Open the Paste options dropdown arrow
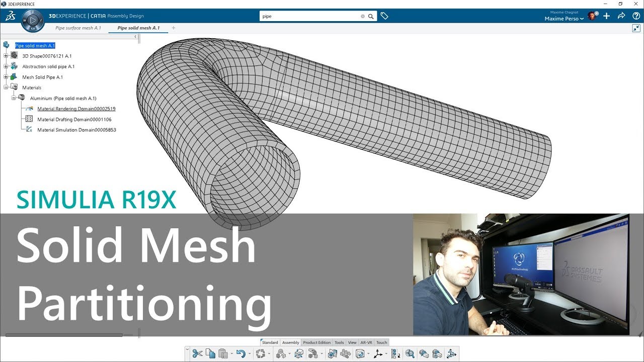644x362 pixels. [x=231, y=353]
